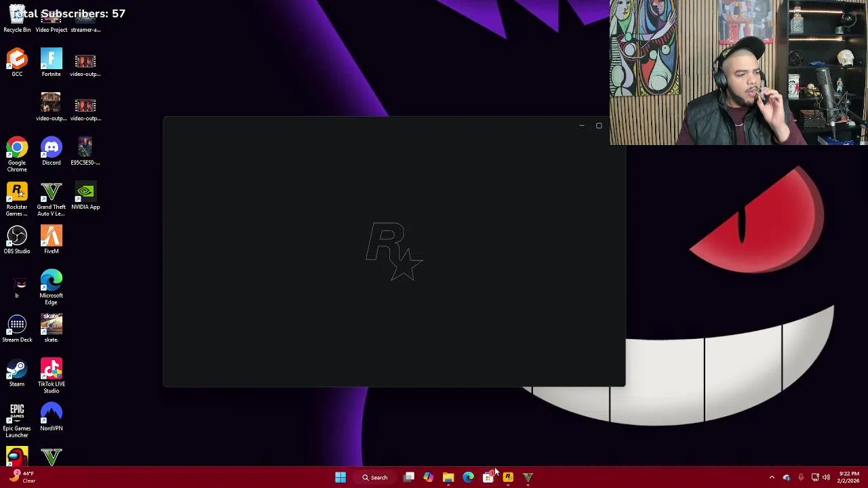Viewport: 868px width, 488px height.
Task: Click the OneDrive cloud tray icon
Action: pos(787,477)
